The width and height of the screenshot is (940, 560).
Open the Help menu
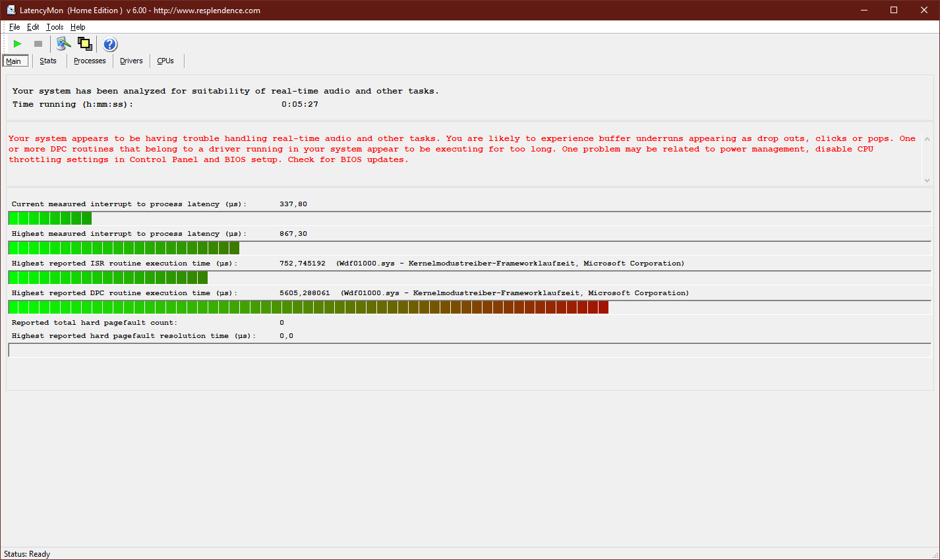point(78,27)
